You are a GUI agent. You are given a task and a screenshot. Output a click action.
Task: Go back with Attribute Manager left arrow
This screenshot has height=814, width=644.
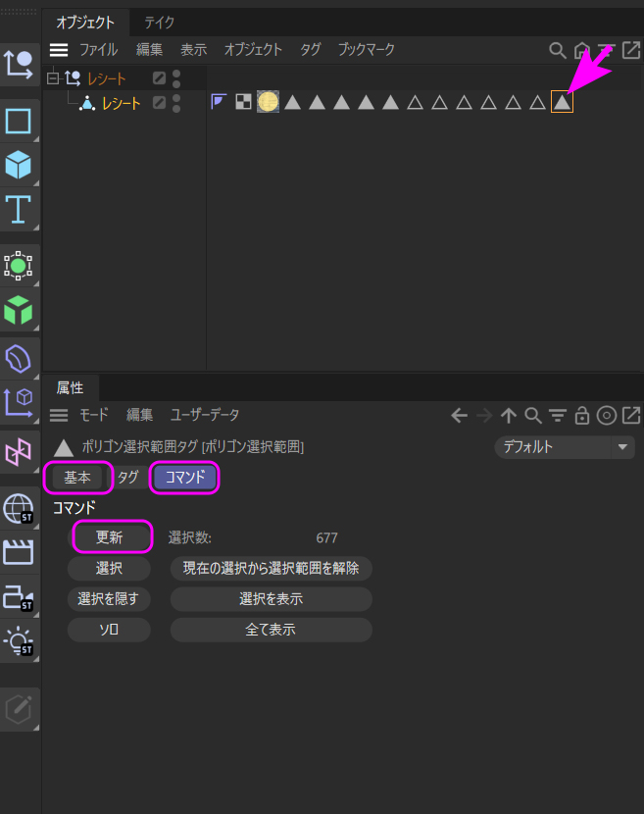tap(459, 416)
